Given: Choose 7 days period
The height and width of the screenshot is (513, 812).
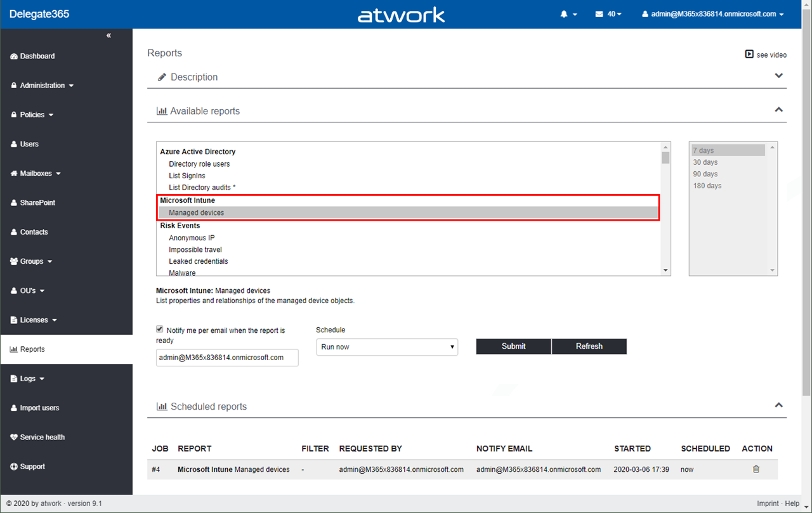Looking at the screenshot, I should (728, 150).
